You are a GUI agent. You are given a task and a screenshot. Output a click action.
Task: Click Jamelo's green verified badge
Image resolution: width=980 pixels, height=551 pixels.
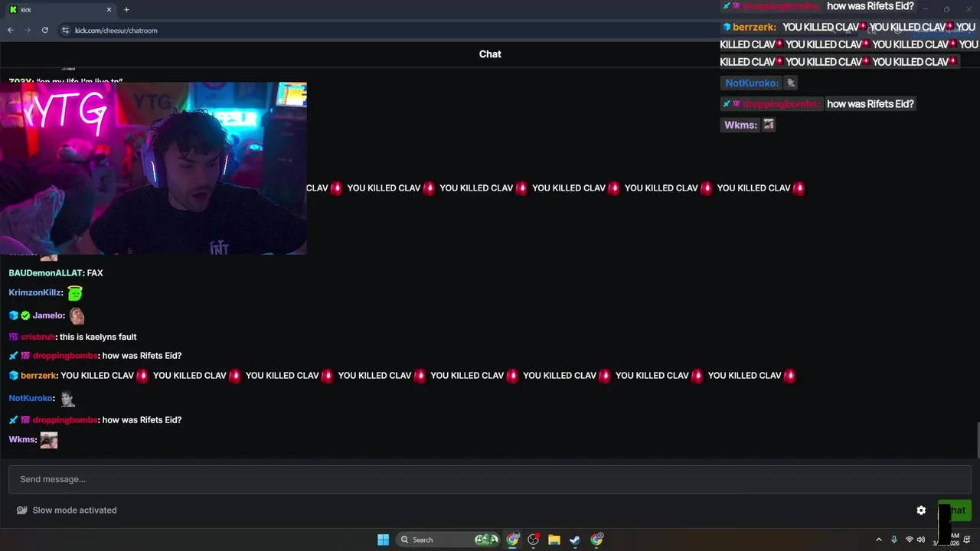click(25, 315)
